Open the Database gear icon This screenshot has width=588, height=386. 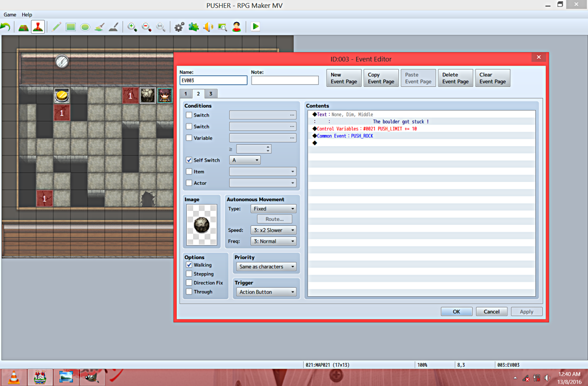[x=179, y=27]
